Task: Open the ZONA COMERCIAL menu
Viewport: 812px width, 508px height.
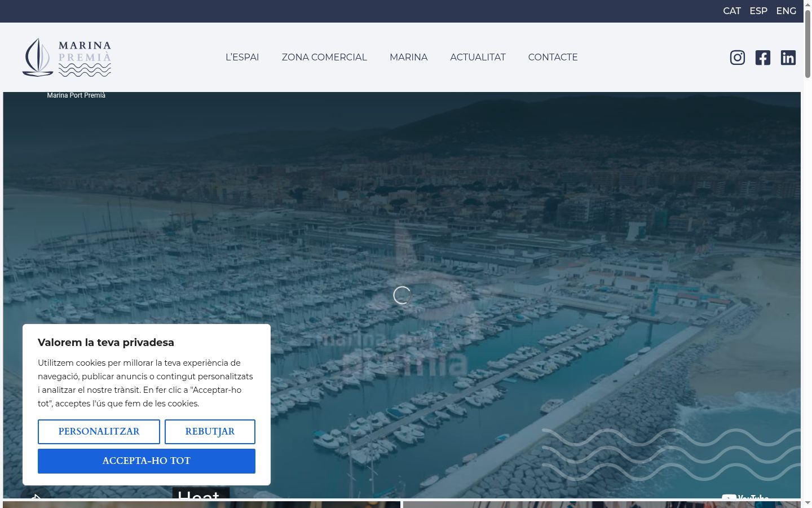Action: pyautogui.click(x=324, y=57)
